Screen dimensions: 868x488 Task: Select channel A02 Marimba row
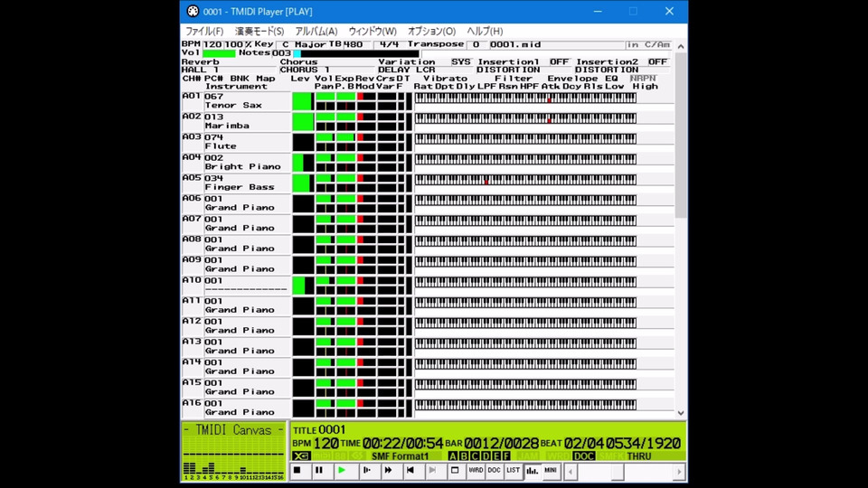(x=236, y=121)
